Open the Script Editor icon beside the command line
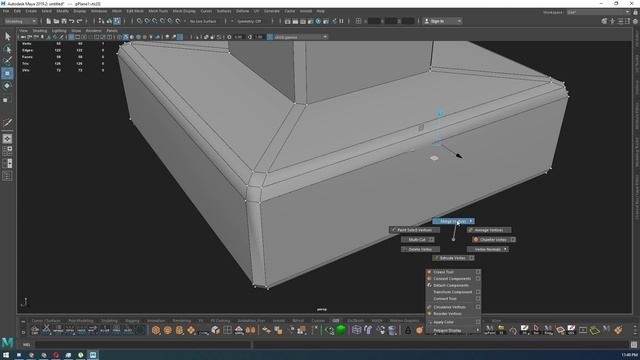 634,345
